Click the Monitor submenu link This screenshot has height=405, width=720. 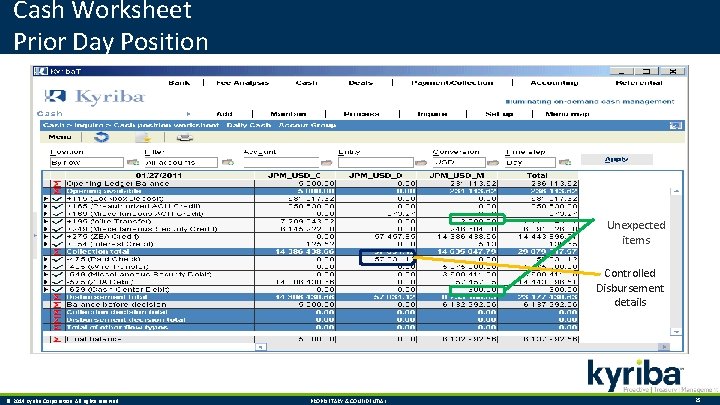pos(288,114)
